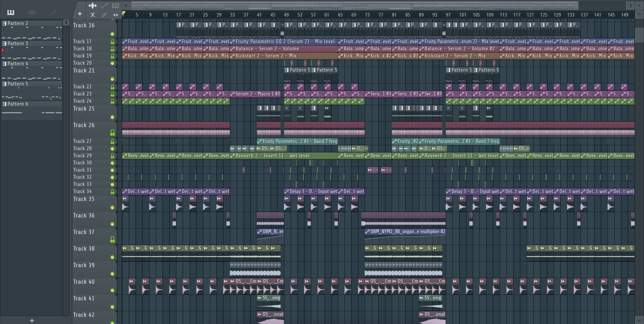The height and width of the screenshot is (324, 644).
Task: Select the automation clip focus icon
Action: tap(104, 5)
